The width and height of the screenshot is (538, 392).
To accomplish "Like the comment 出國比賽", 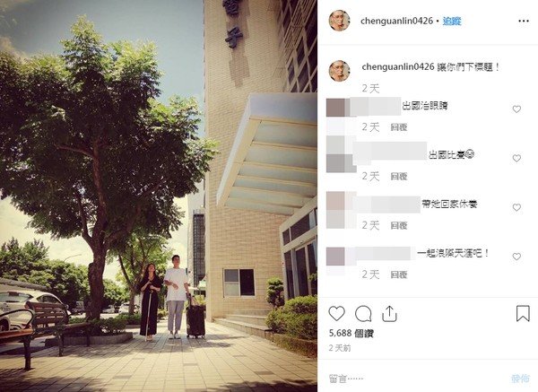I will point(516,158).
